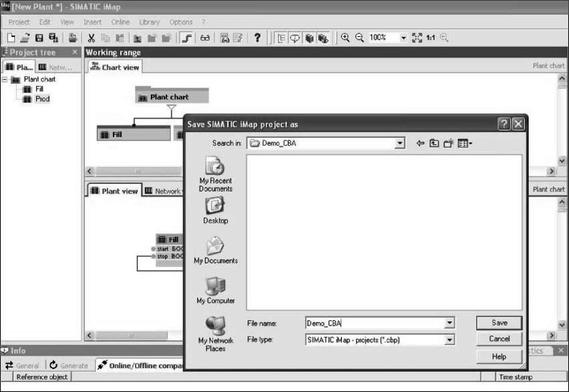Click the Print toolbar icon

[x=73, y=38]
